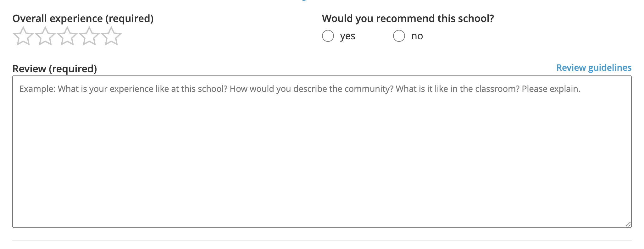644x249 pixels.
Task: Select the second rating star
Action: (45, 36)
